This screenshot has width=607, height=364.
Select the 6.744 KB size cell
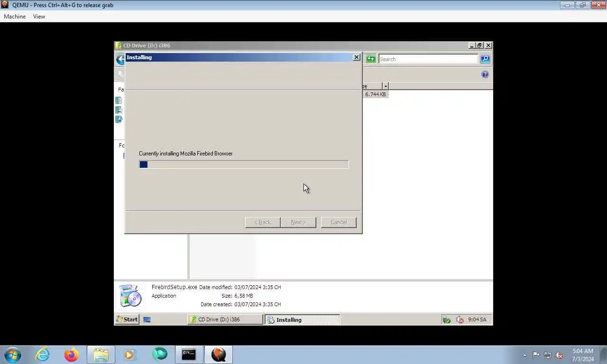point(375,94)
